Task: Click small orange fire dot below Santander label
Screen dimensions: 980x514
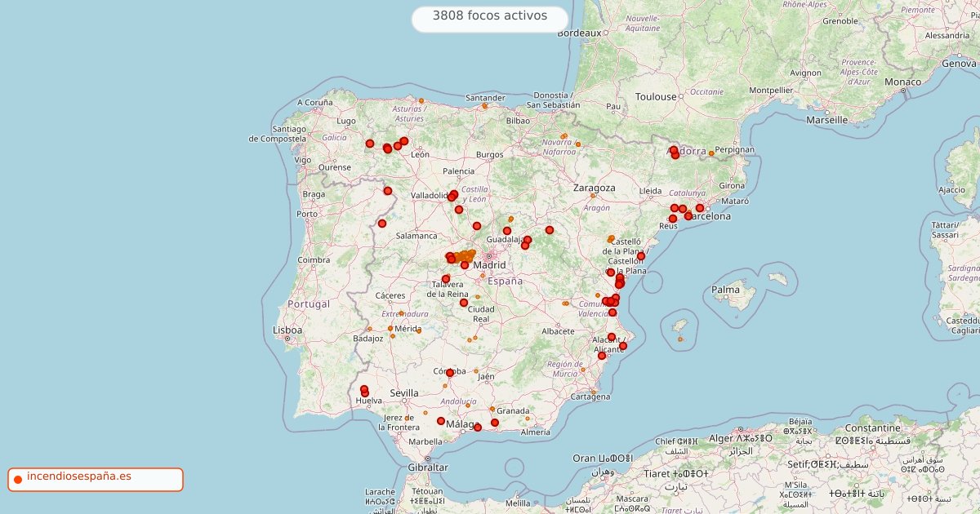Action: click(x=485, y=105)
